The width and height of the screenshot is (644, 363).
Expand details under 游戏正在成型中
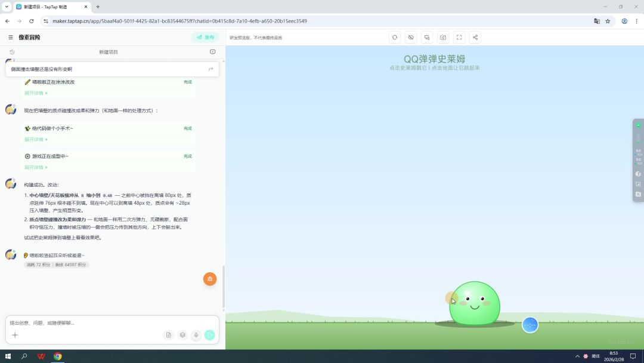coord(36,168)
